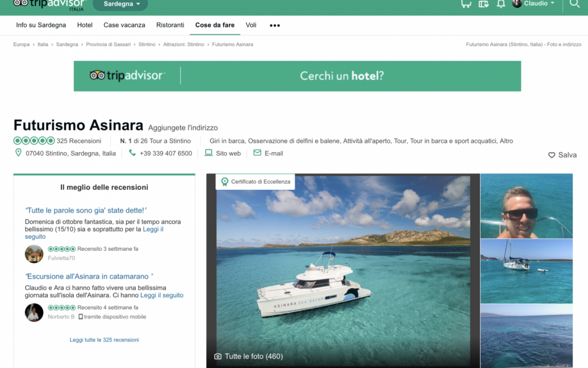Open the Sito web link

point(228,153)
